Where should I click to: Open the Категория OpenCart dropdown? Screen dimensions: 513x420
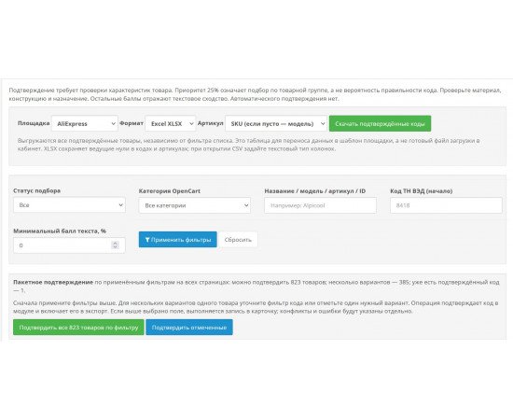coord(195,205)
